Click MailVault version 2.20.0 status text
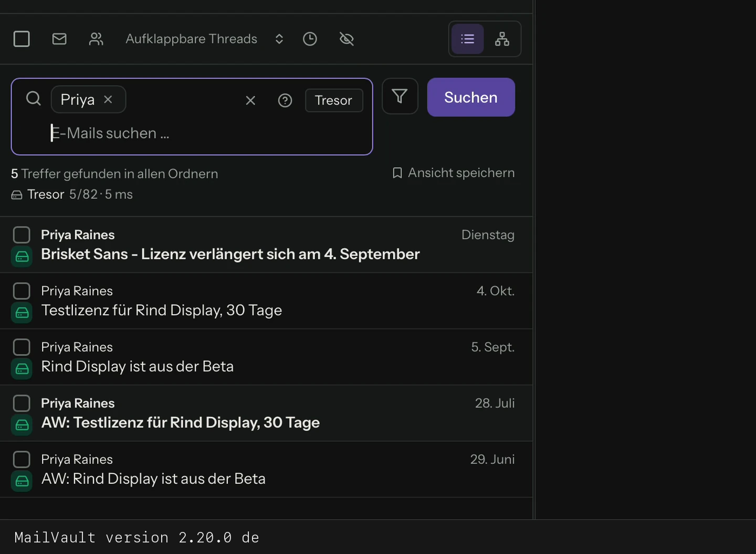The image size is (756, 554). (136, 537)
